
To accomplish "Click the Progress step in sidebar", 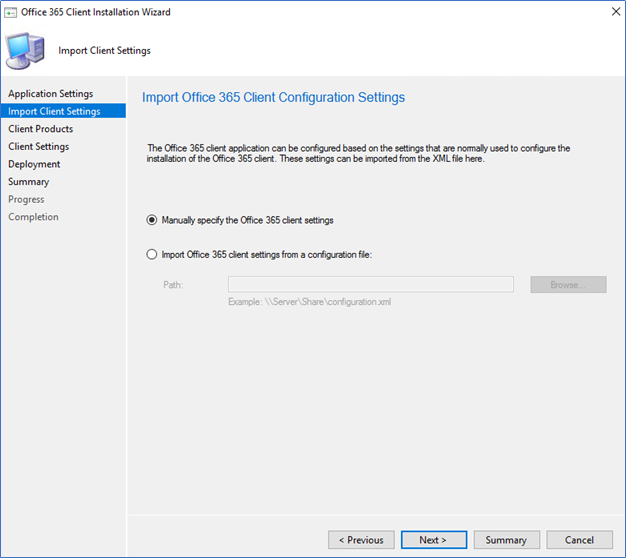I will [x=26, y=199].
